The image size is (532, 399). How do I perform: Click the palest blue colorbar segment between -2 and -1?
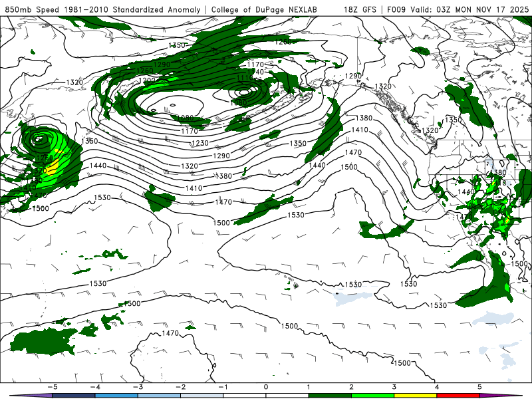[x=202, y=396]
